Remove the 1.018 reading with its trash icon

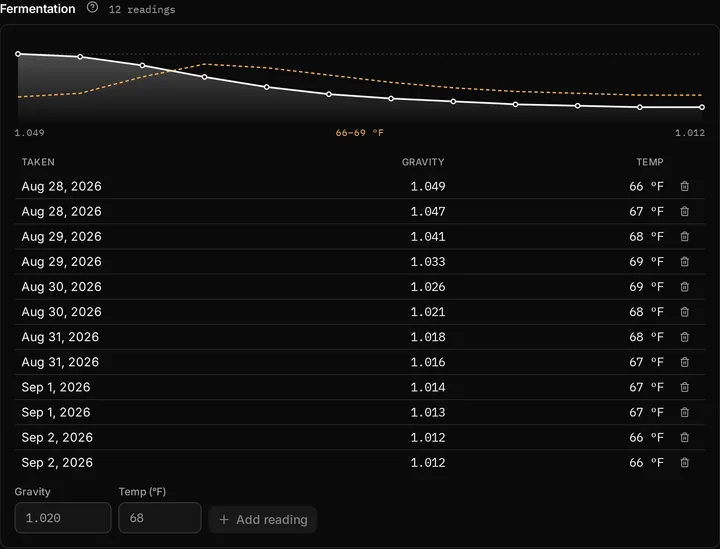[684, 337]
